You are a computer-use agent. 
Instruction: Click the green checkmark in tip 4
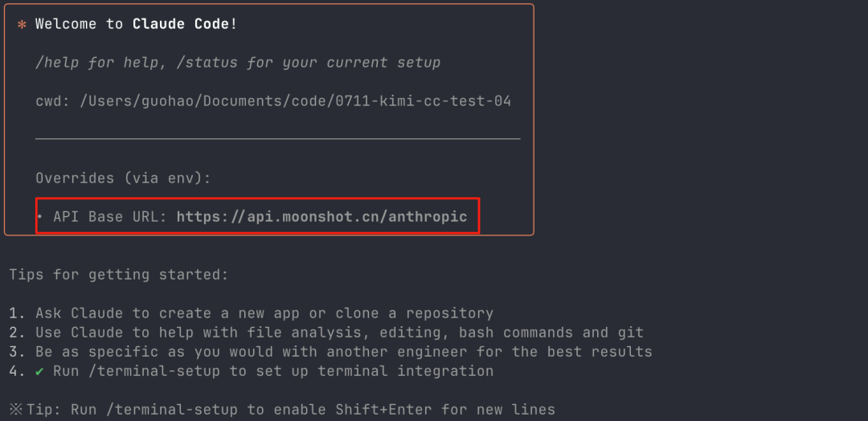tap(39, 371)
